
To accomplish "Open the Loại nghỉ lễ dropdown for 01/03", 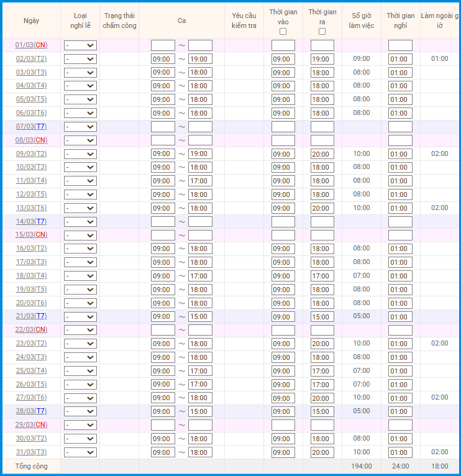I will click(x=80, y=45).
